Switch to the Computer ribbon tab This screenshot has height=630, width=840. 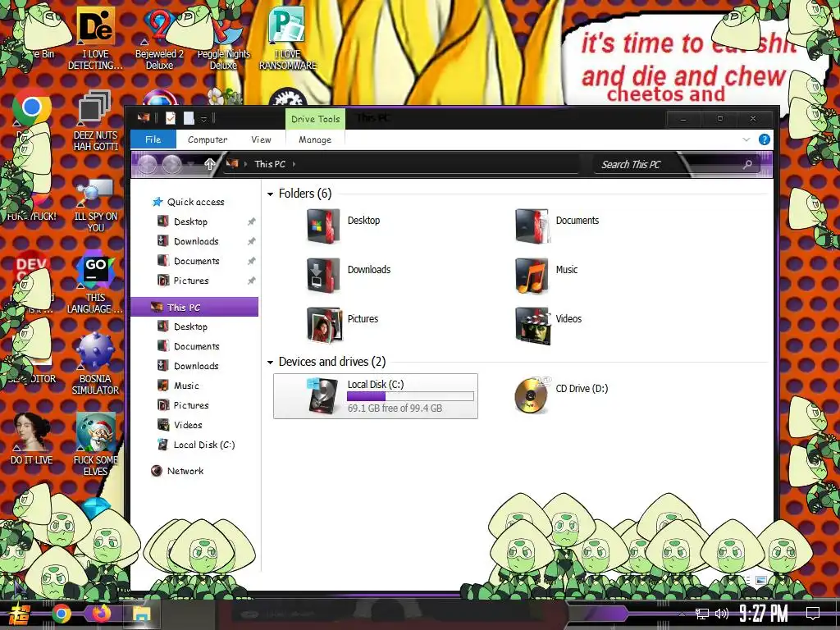pos(208,139)
